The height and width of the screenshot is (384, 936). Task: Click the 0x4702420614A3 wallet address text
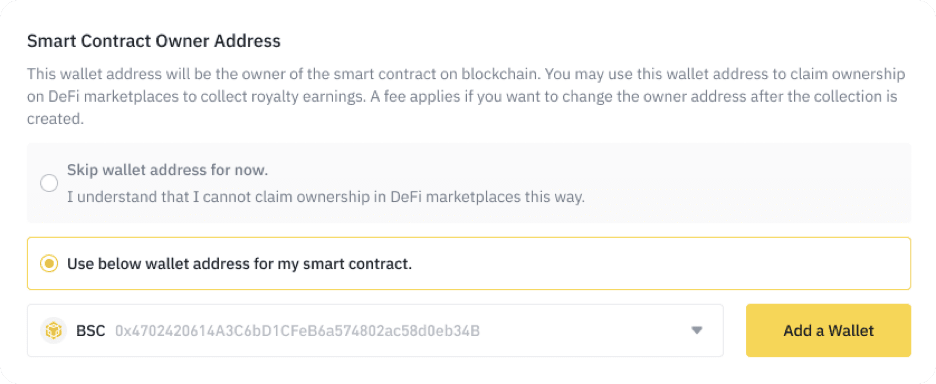tap(297, 330)
